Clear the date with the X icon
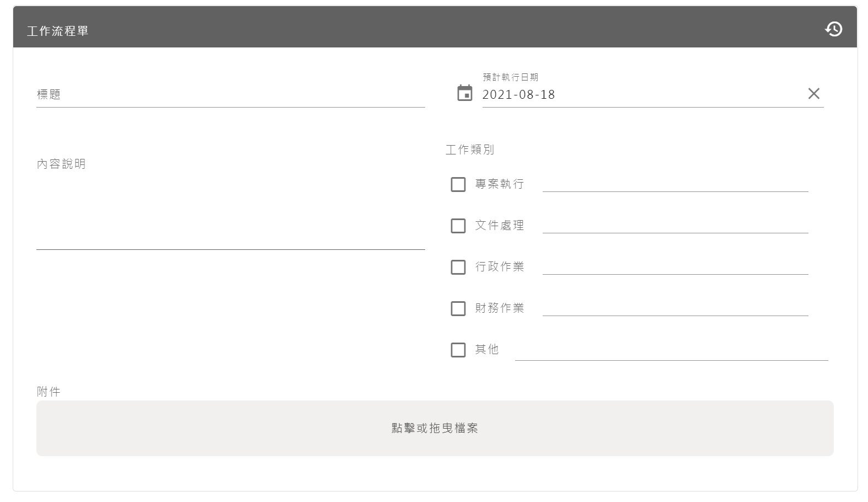The image size is (868, 502). 813,94
